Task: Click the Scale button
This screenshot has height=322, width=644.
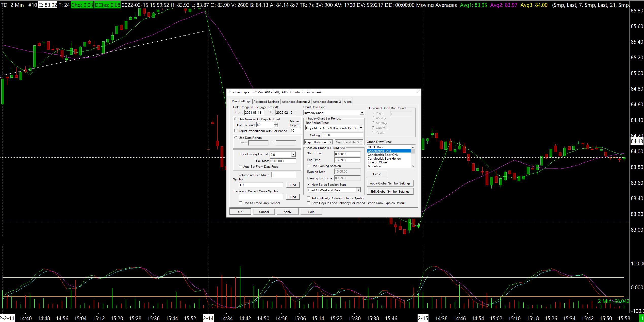Action: tap(377, 174)
